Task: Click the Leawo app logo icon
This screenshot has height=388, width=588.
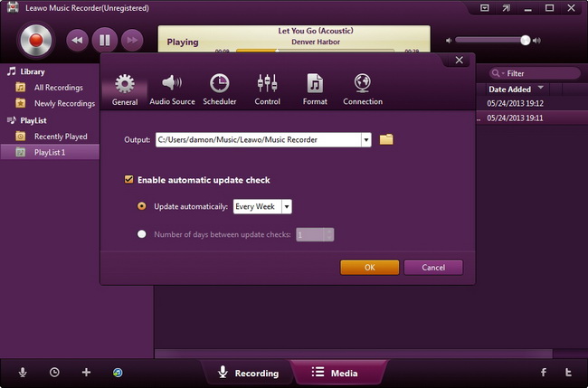Action: pyautogui.click(x=13, y=7)
